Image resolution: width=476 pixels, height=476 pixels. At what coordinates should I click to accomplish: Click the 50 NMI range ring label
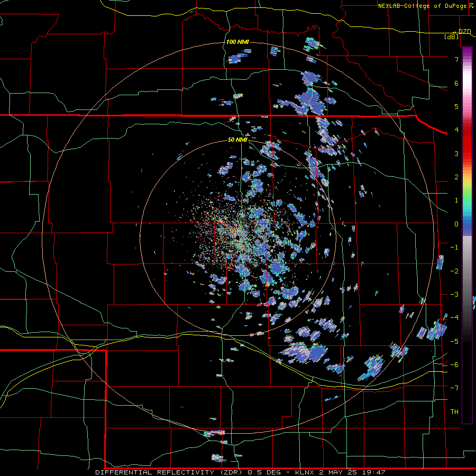pos(237,140)
